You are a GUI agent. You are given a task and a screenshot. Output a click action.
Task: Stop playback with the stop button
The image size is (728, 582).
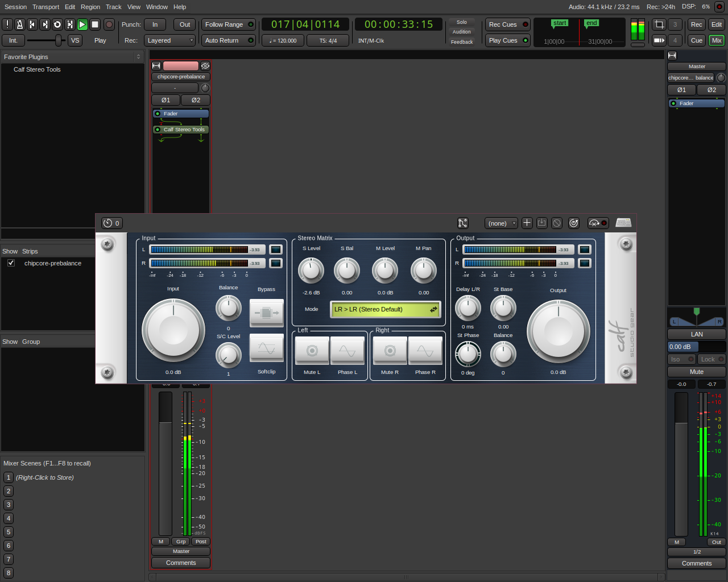point(95,24)
